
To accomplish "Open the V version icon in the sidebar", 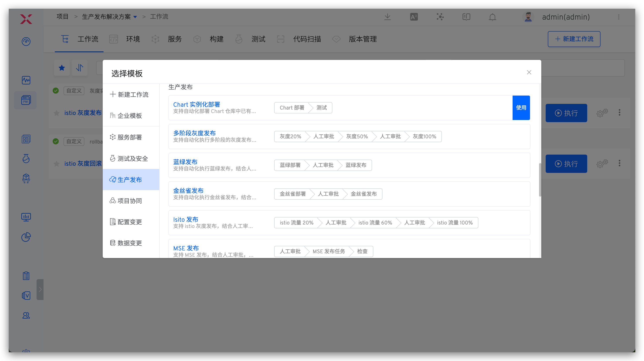I will click(26, 295).
